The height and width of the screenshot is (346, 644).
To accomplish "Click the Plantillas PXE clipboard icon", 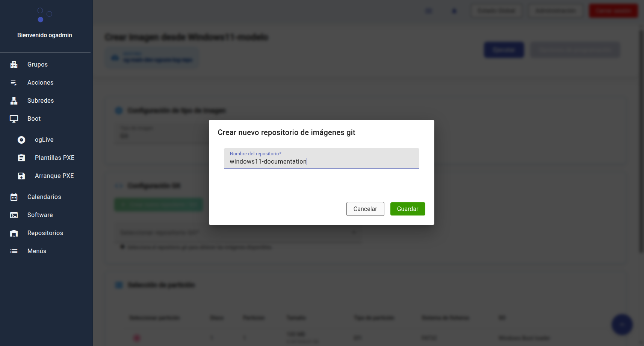I will [x=21, y=158].
